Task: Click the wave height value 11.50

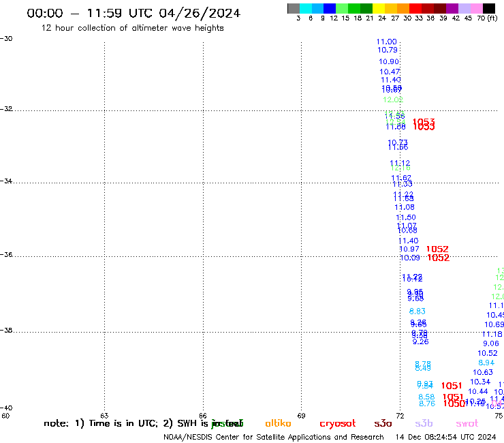Action: click(406, 217)
